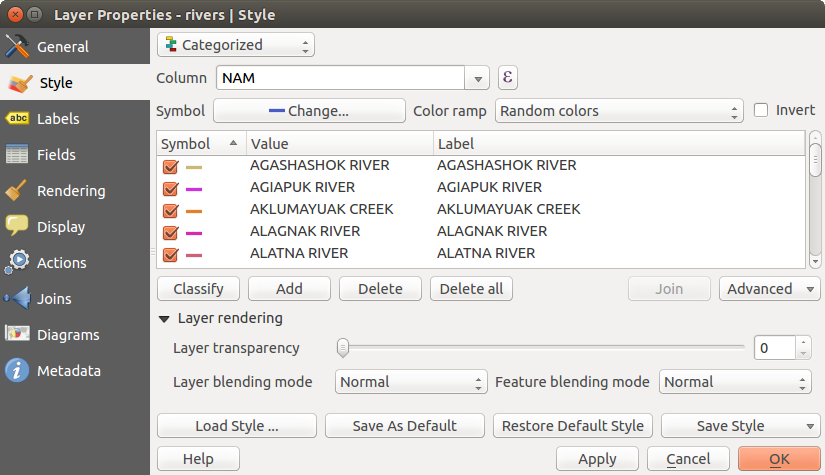Viewport: 825px width, 475px height.
Task: Open the Categorized renderer dropdown
Action: pyautogui.click(x=236, y=45)
